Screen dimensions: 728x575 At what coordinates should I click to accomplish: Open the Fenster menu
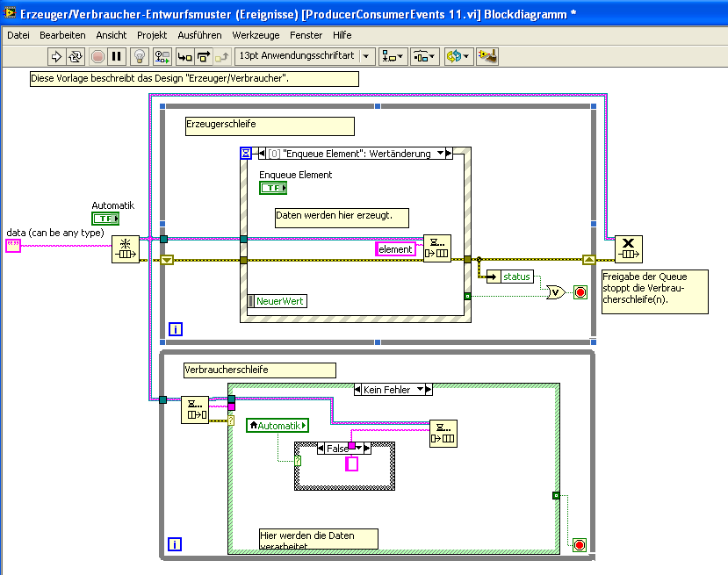(x=306, y=35)
